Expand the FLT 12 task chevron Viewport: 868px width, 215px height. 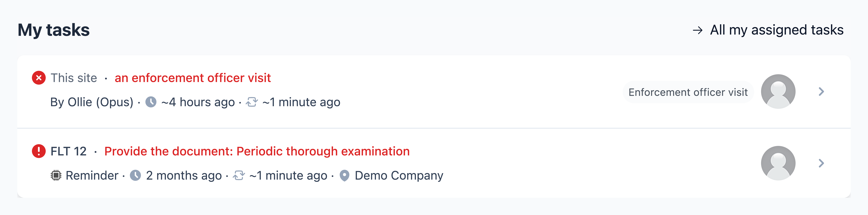[821, 163]
